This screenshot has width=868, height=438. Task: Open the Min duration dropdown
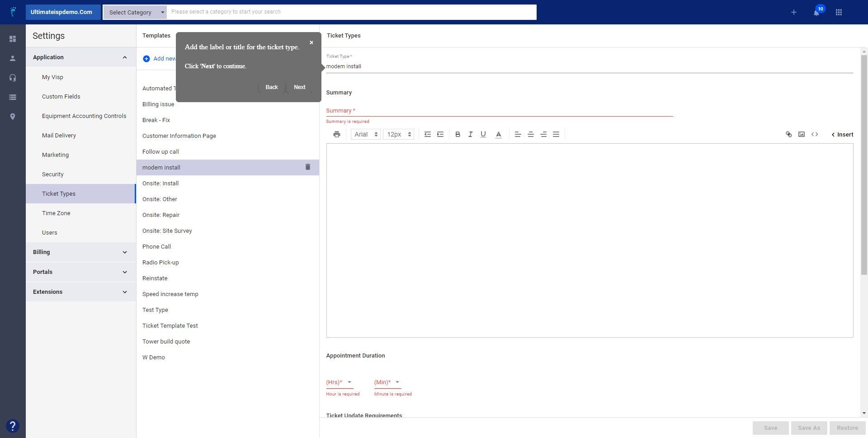[387, 382]
